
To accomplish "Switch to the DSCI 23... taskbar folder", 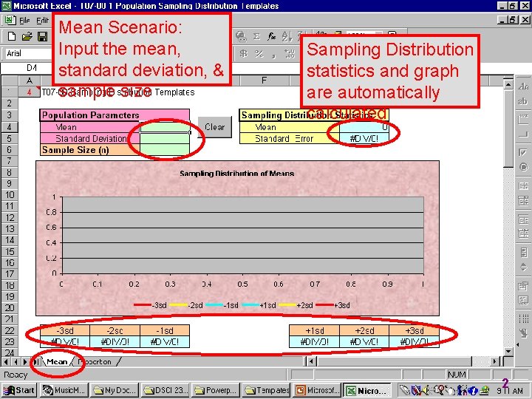I will (x=166, y=390).
